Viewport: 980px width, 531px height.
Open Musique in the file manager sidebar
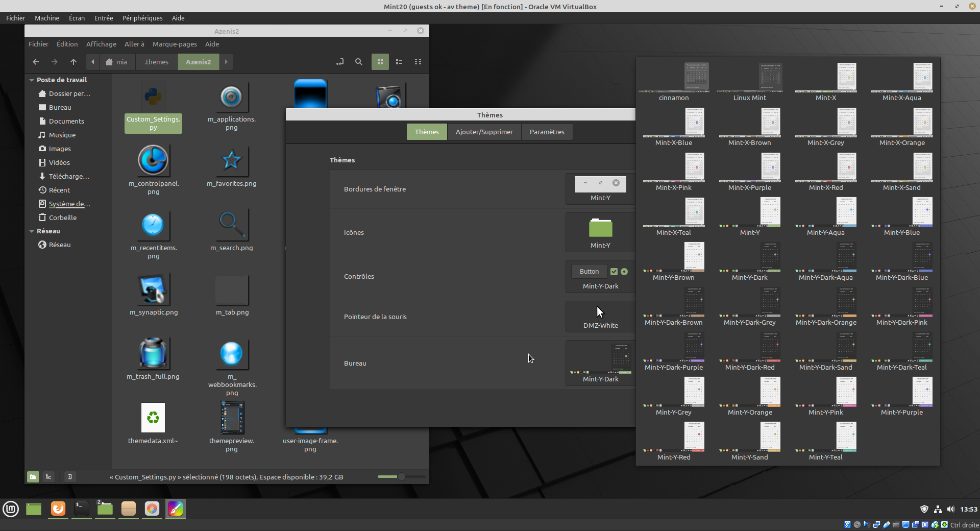pos(57,135)
